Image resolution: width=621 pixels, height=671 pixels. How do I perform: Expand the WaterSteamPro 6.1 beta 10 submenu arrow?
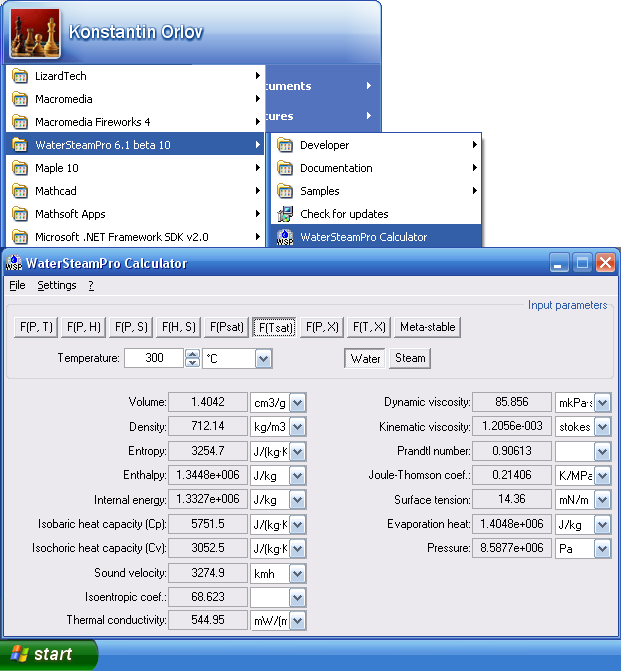[257, 145]
